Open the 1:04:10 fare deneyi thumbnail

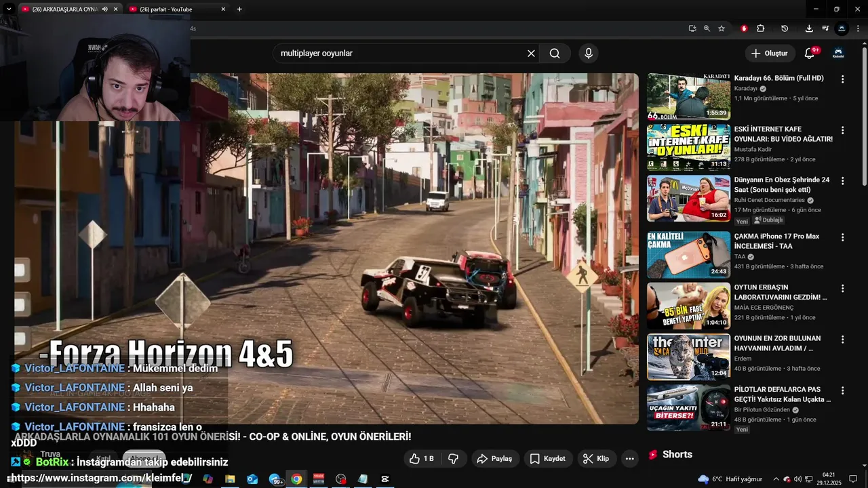point(688,306)
